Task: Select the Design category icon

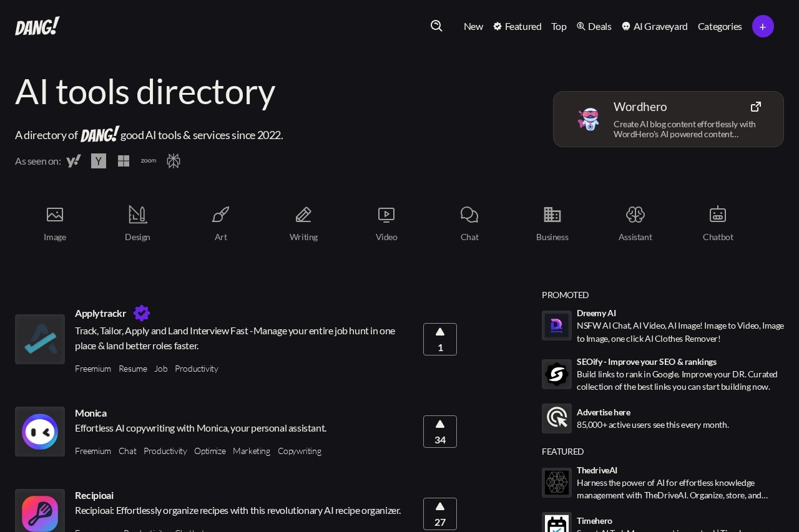Action: point(137,215)
